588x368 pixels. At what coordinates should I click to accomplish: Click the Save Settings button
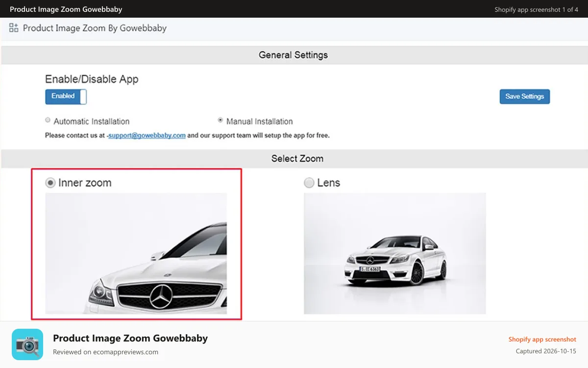click(x=525, y=96)
